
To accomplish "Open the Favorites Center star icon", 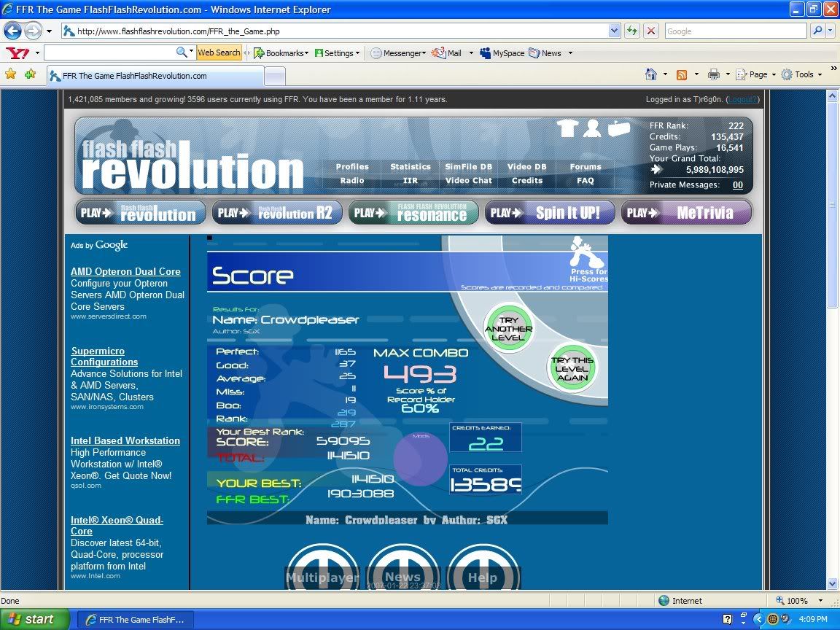I will pos(10,74).
